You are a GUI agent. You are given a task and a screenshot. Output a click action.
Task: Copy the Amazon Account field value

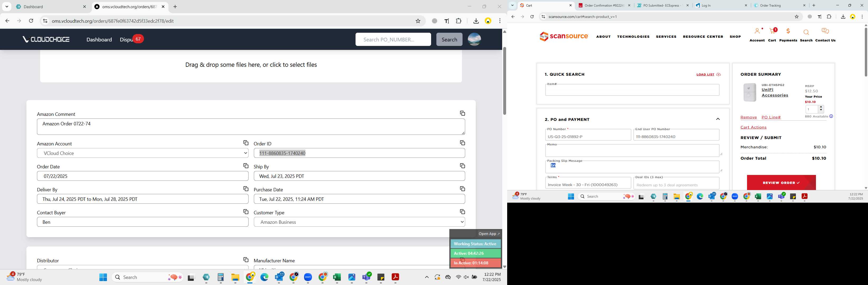(246, 143)
